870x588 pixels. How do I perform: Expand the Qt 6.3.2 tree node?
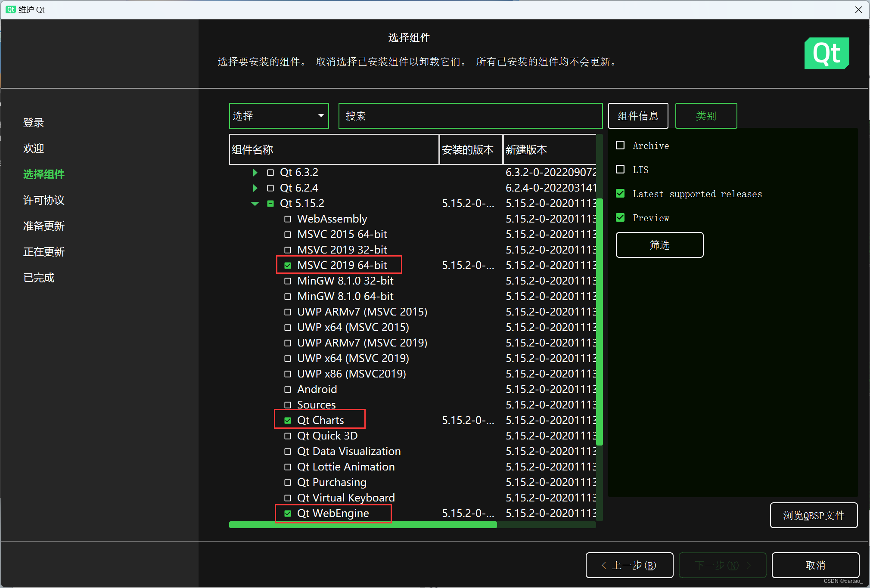tap(255, 173)
